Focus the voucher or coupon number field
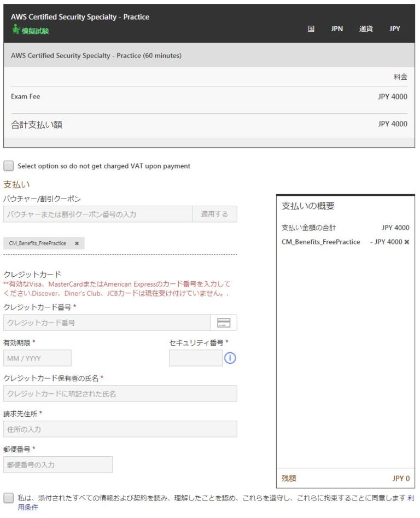The width and height of the screenshot is (420, 518). [98, 214]
